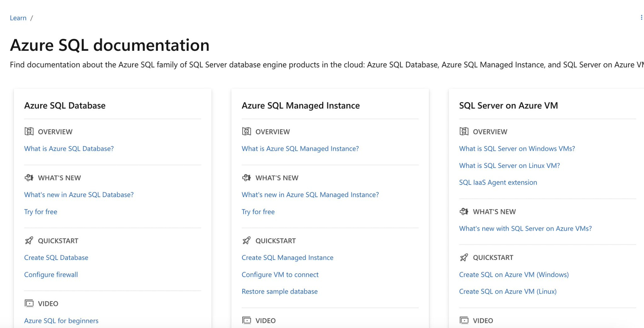This screenshot has height=328, width=644.
Task: Click the Quickstart rocket icon in Azure SQL Database card
Action: pos(29,241)
